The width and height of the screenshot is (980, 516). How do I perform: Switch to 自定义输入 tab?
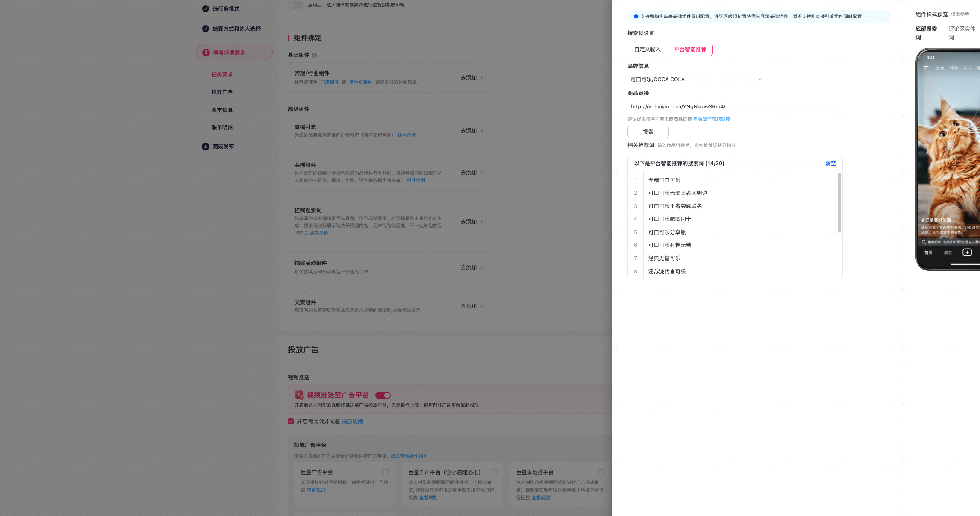tap(647, 50)
